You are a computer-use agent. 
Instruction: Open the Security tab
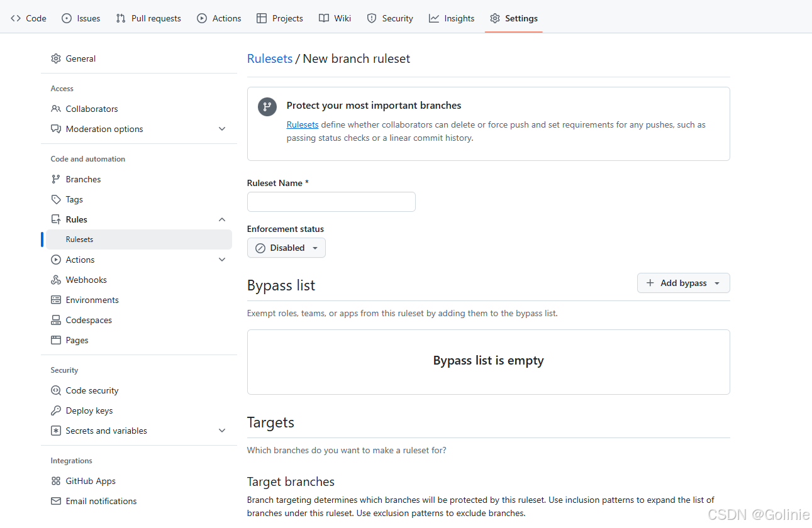[x=390, y=18]
